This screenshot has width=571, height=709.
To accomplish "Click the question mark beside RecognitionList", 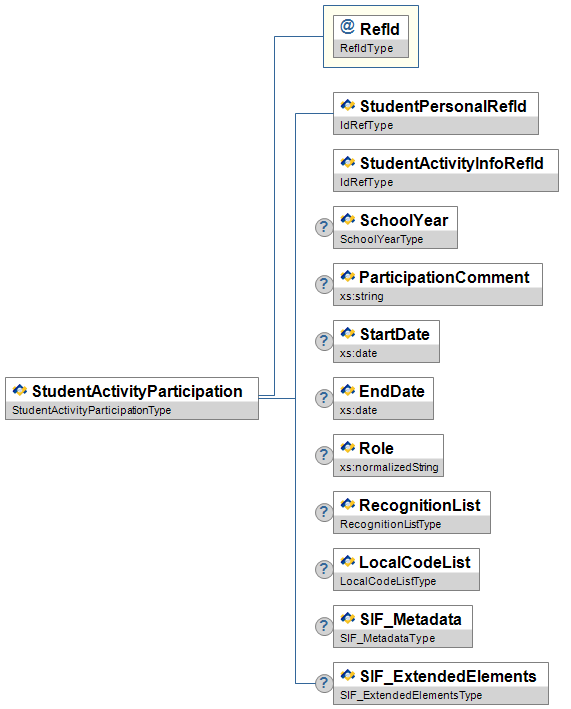I will click(324, 512).
